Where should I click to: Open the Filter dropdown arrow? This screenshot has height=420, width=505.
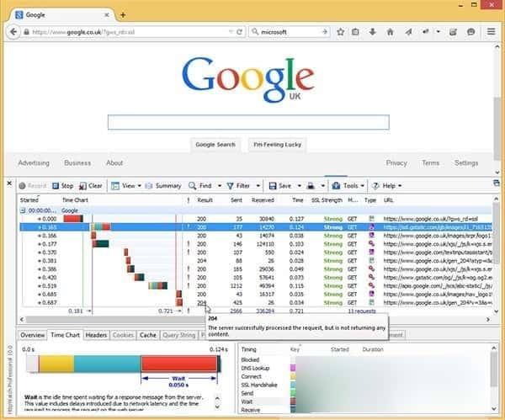tap(256, 185)
